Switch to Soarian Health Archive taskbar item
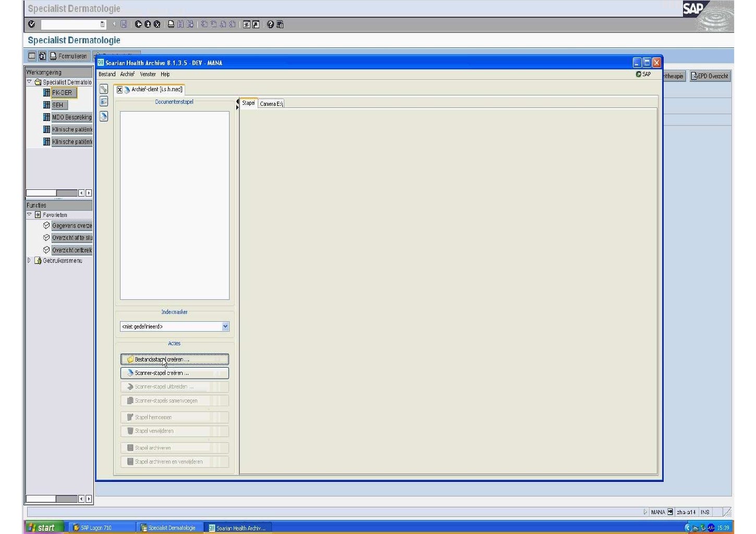The width and height of the screenshot is (756, 534). coord(237,528)
